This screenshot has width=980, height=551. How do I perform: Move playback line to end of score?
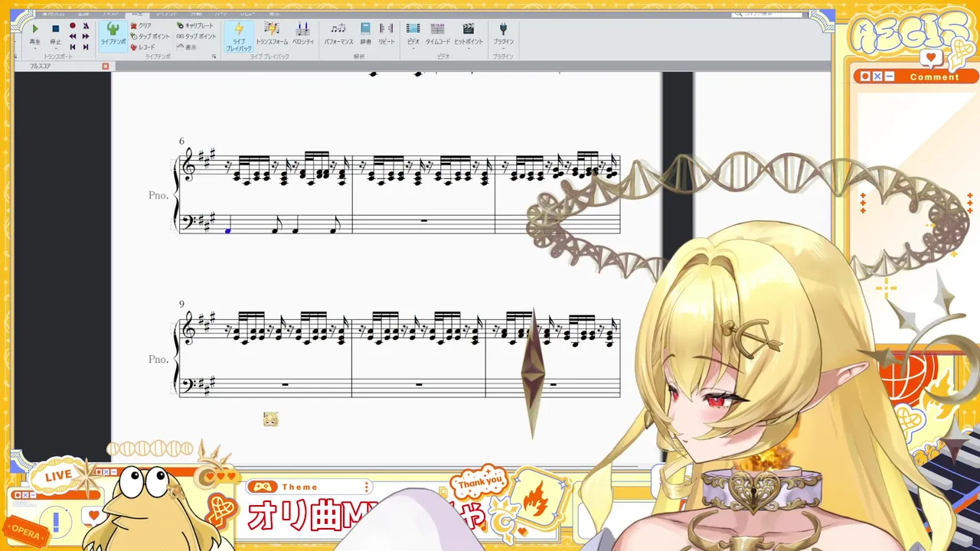[x=85, y=47]
